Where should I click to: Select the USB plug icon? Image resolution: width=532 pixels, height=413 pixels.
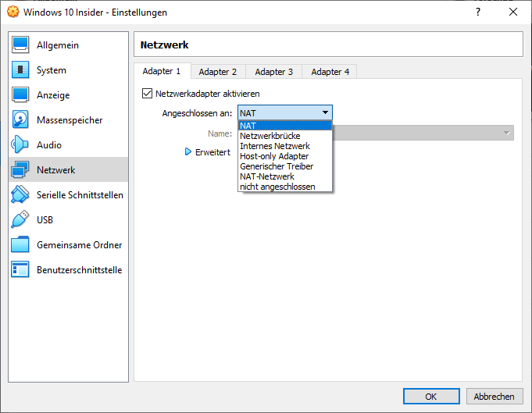coord(20,219)
